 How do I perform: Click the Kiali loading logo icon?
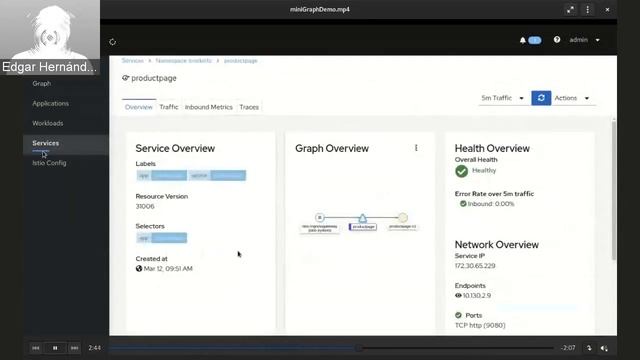tap(113, 42)
